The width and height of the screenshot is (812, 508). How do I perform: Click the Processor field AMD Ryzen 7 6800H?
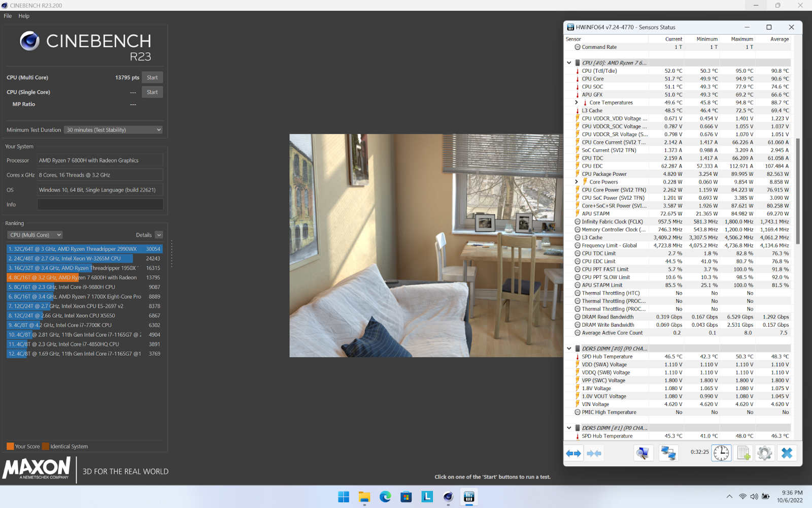point(100,161)
